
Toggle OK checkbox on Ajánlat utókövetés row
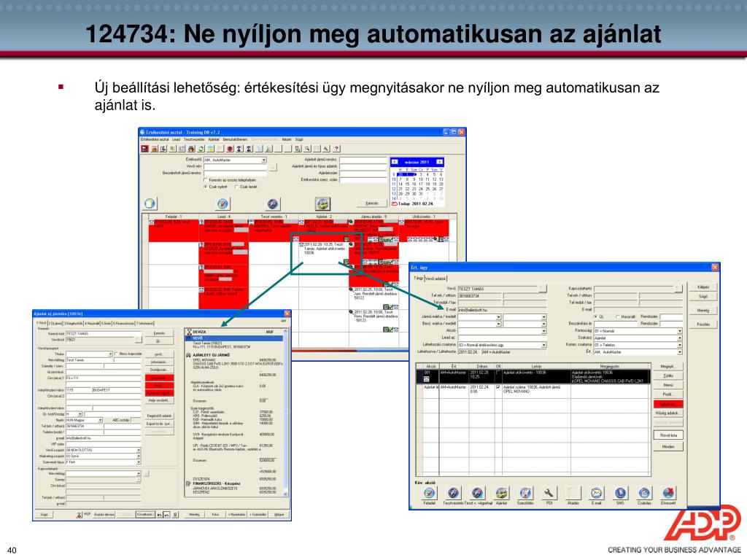[x=498, y=373]
